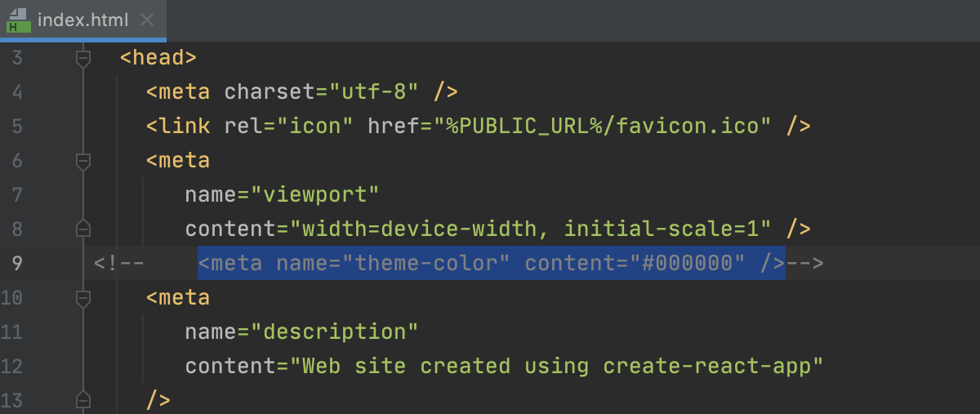980x414 pixels.
Task: Click the "width=device-width, initial-scale=1" content value
Action: click(531, 229)
